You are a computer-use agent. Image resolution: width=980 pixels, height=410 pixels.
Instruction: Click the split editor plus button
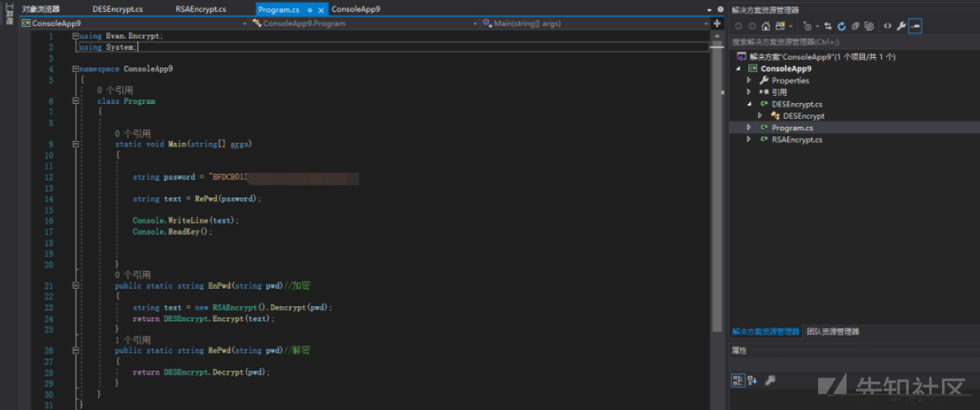click(x=717, y=24)
